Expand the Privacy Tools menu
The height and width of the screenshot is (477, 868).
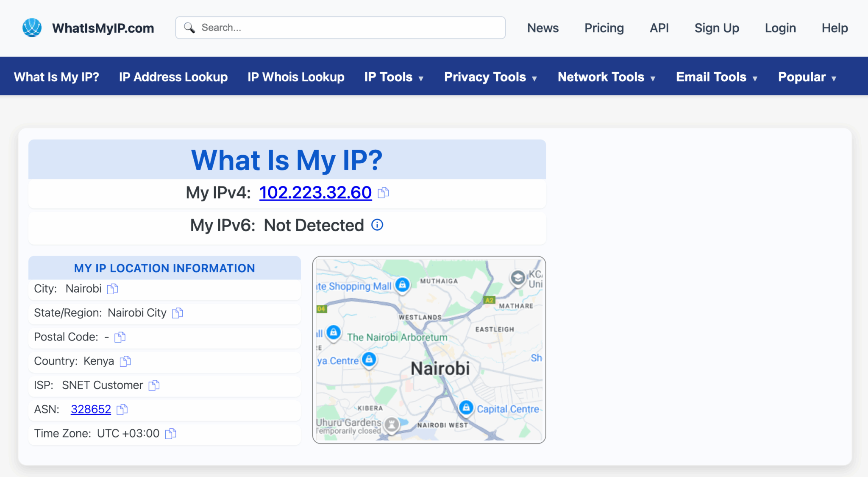pyautogui.click(x=490, y=77)
